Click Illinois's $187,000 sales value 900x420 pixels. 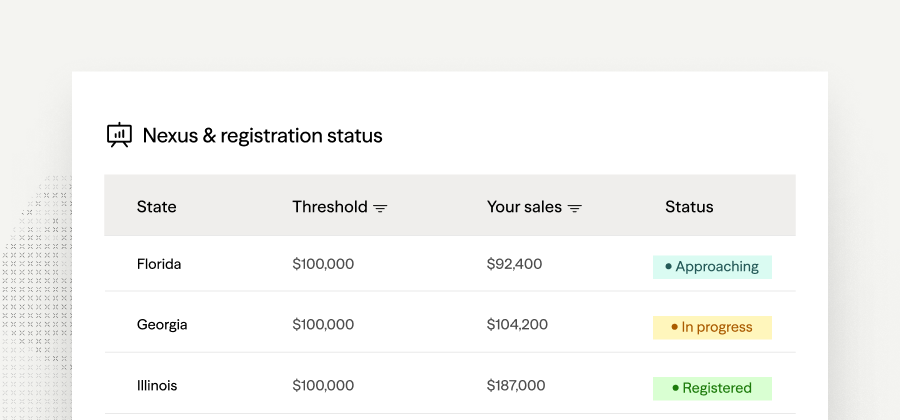[x=516, y=386]
